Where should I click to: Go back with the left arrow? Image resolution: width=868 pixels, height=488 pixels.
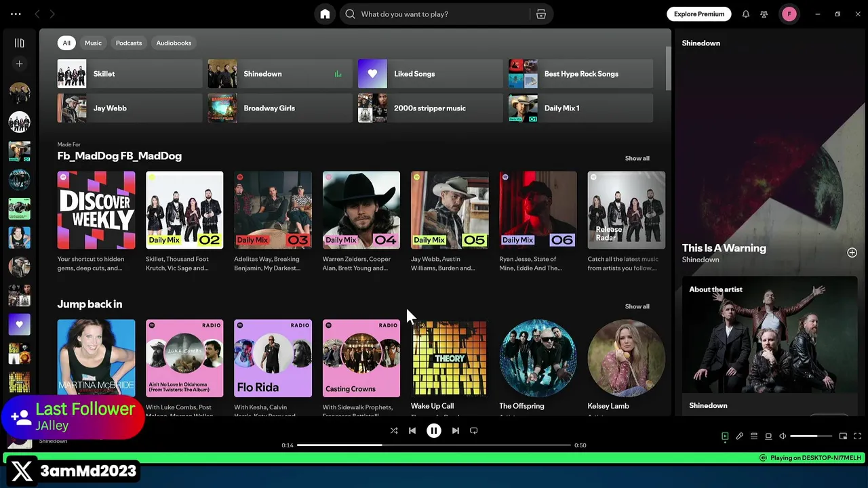tap(37, 14)
